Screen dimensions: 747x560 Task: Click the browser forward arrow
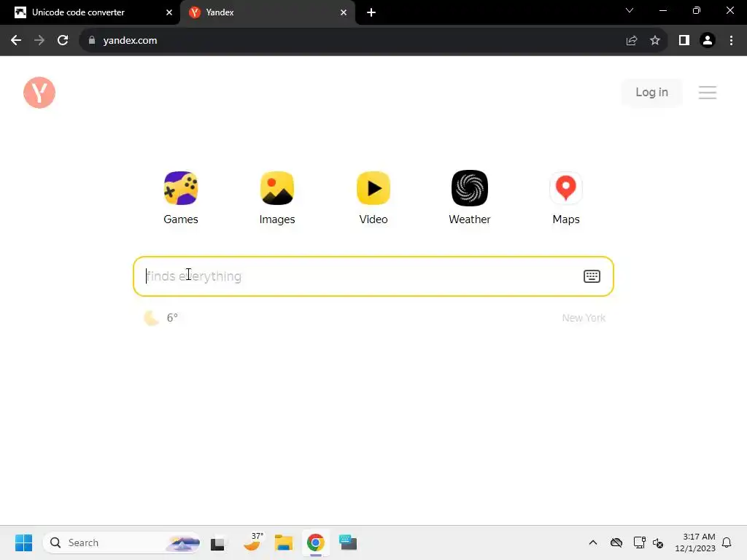[39, 41]
